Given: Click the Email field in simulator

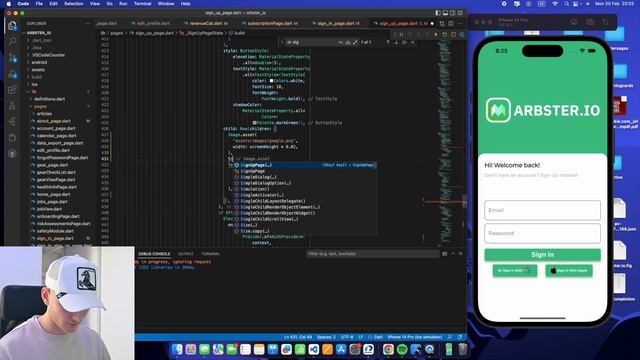Looking at the screenshot, I should (x=542, y=210).
